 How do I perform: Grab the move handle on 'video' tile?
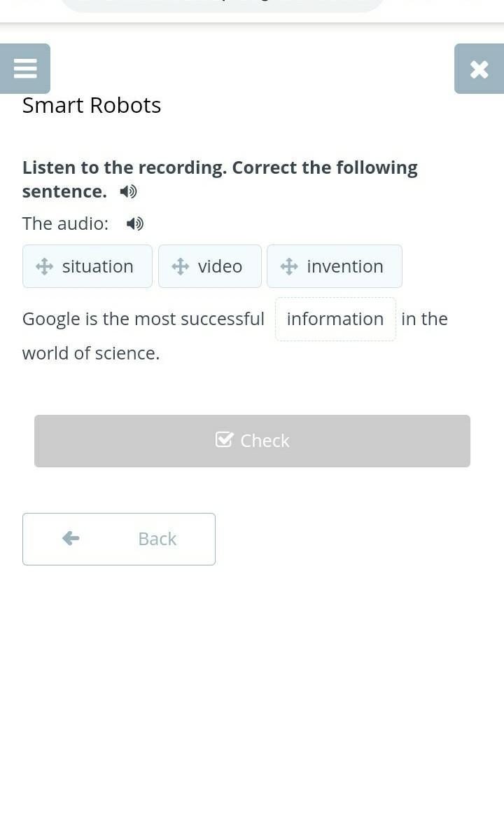tap(180, 266)
